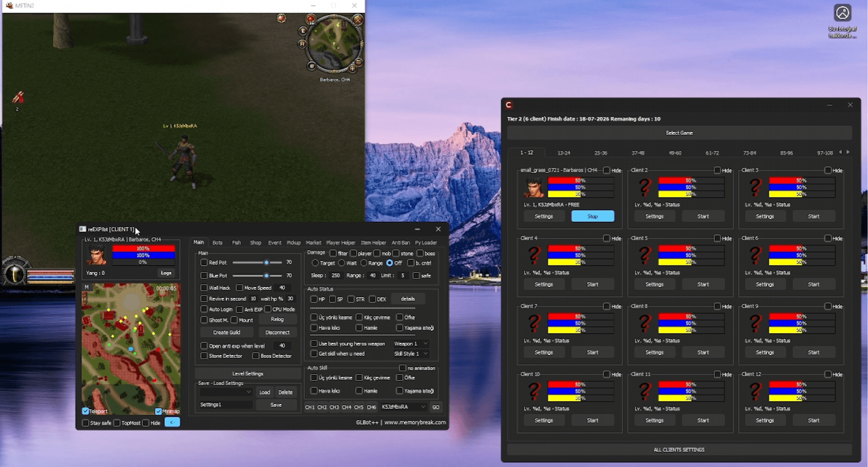Image resolution: width=868 pixels, height=467 pixels.
Task: Click the round icon at the minimap's bottom-left
Action: pos(312,66)
